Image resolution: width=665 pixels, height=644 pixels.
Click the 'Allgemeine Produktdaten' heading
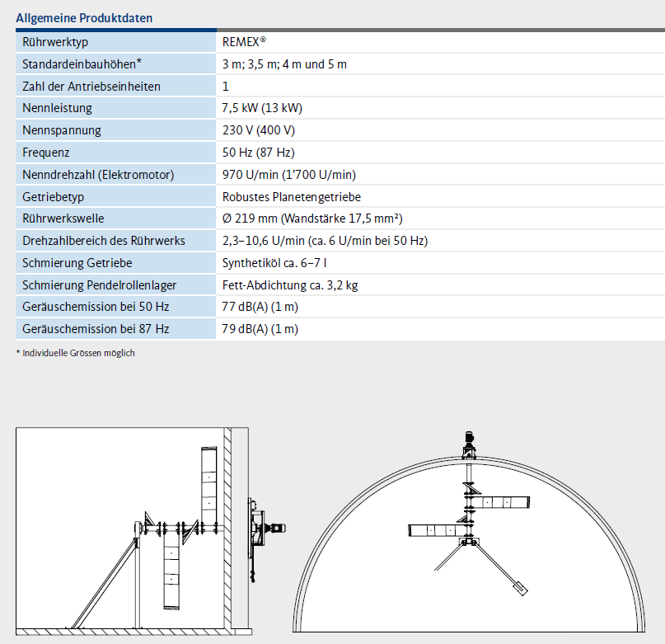[84, 17]
